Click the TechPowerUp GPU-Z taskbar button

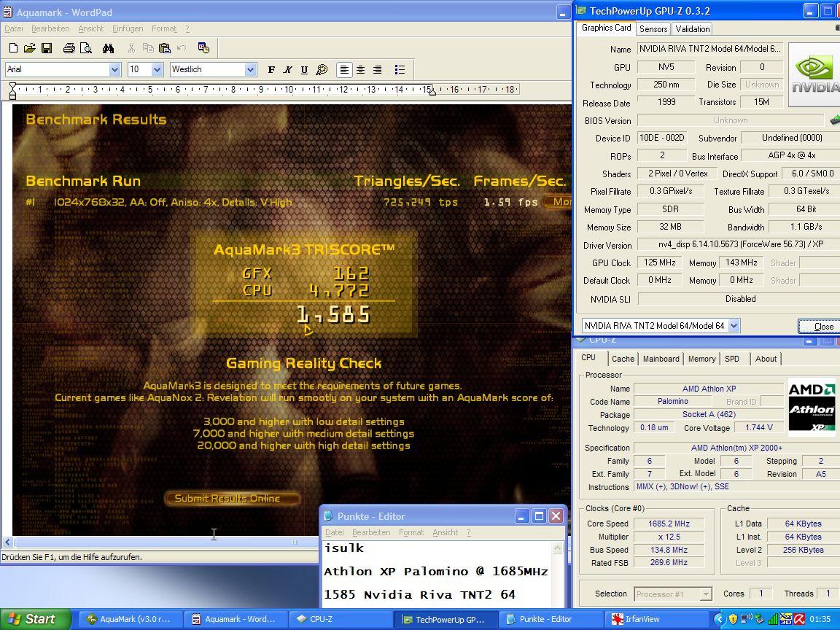click(x=446, y=619)
